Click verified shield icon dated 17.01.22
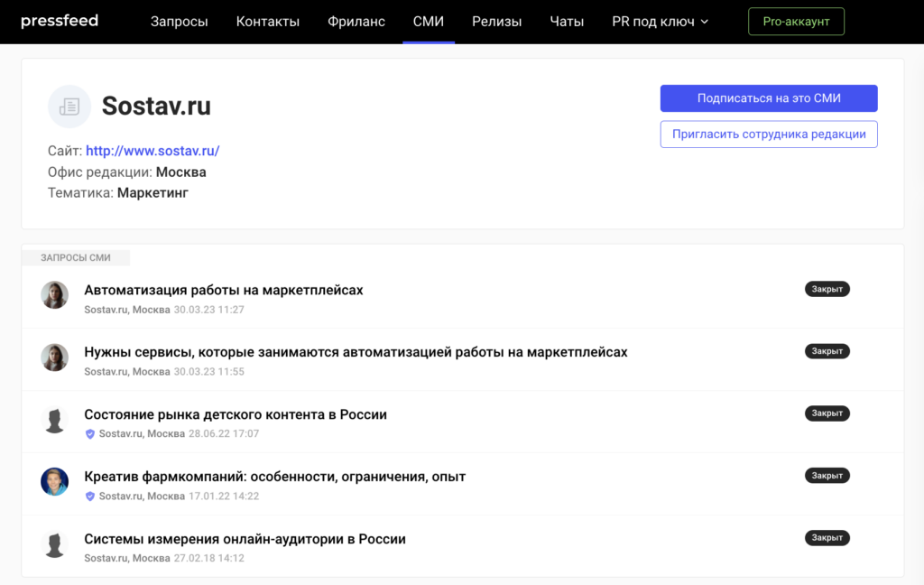924x585 pixels. coord(90,497)
